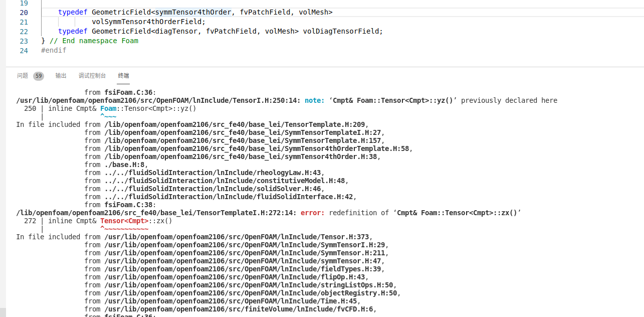Open TensorTemplateI.H:272:14 error location
This screenshot has width=644, height=317.
click(156, 213)
